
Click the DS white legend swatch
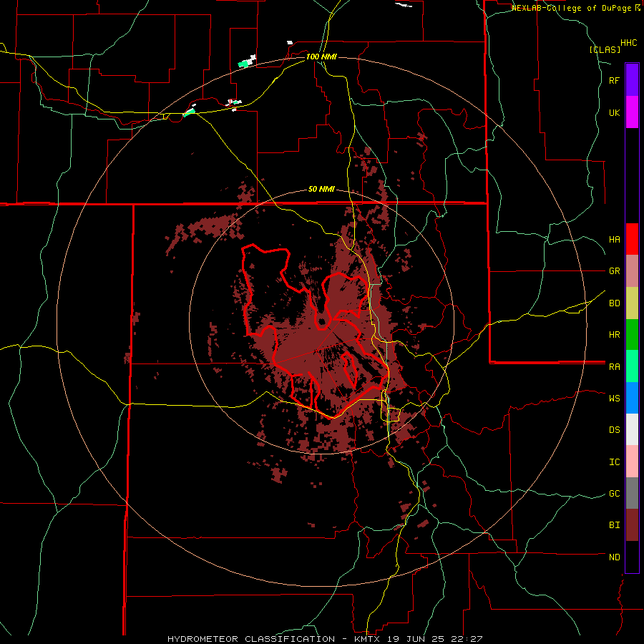pyautogui.click(x=632, y=429)
